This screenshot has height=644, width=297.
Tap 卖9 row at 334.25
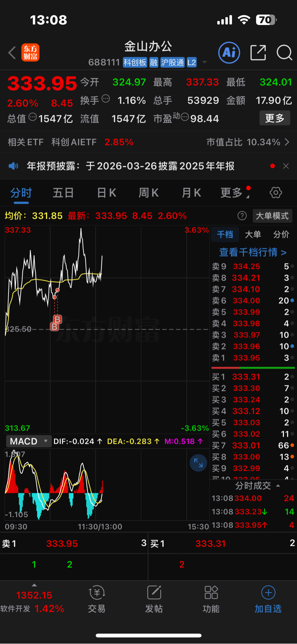click(253, 266)
